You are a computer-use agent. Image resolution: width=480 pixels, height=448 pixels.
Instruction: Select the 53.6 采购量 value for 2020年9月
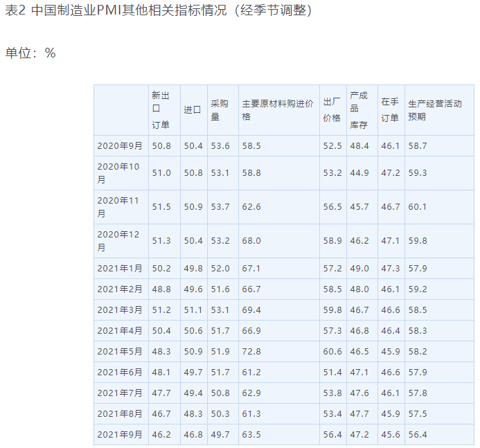click(220, 145)
